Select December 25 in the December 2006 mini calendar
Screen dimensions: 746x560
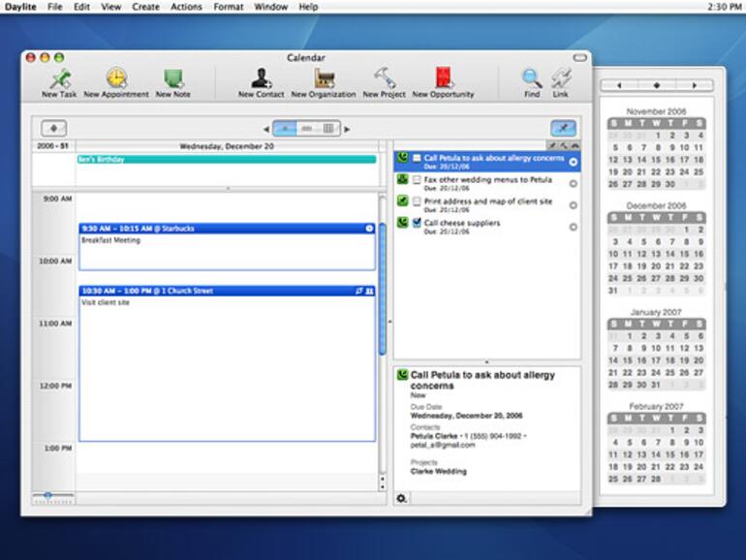[629, 278]
